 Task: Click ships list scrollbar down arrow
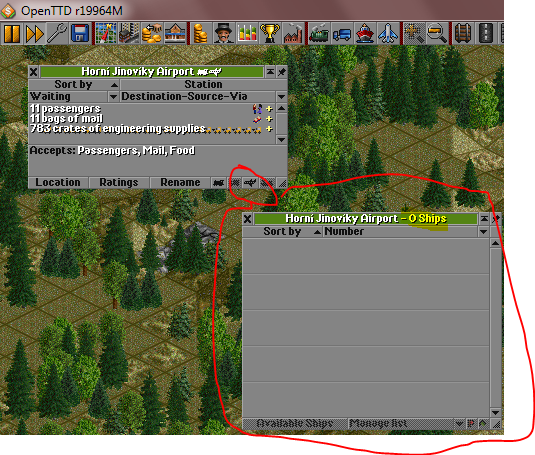point(495,412)
